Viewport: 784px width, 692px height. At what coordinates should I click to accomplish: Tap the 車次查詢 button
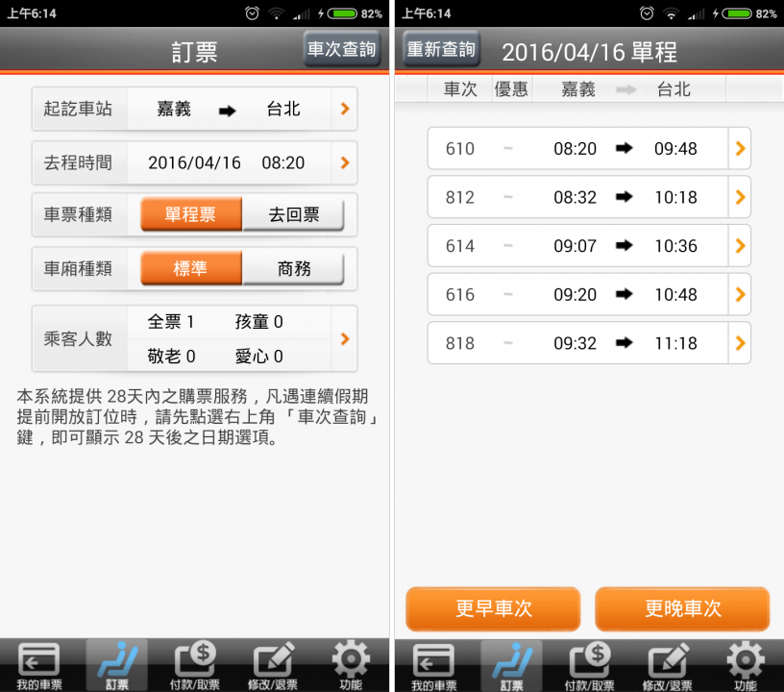click(x=341, y=48)
